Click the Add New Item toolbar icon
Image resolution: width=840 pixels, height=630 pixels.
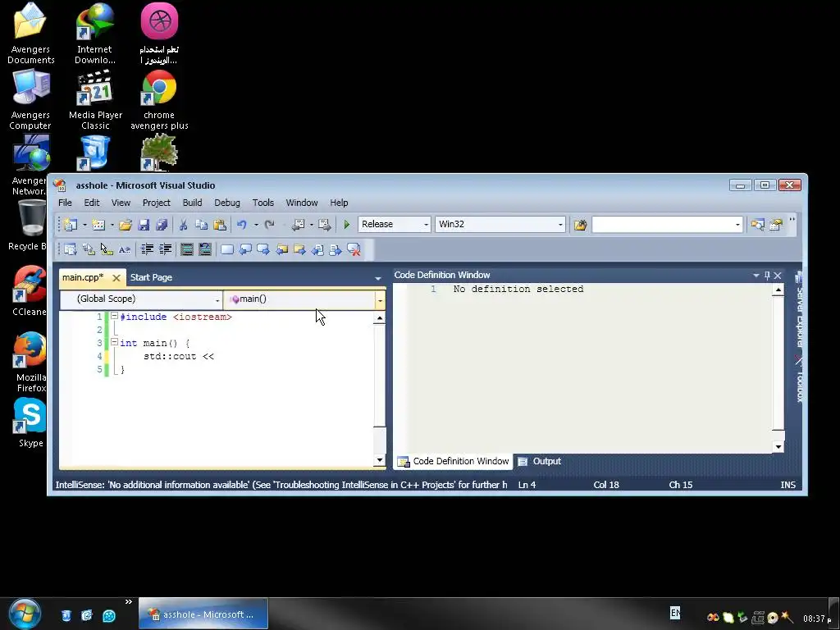[98, 225]
